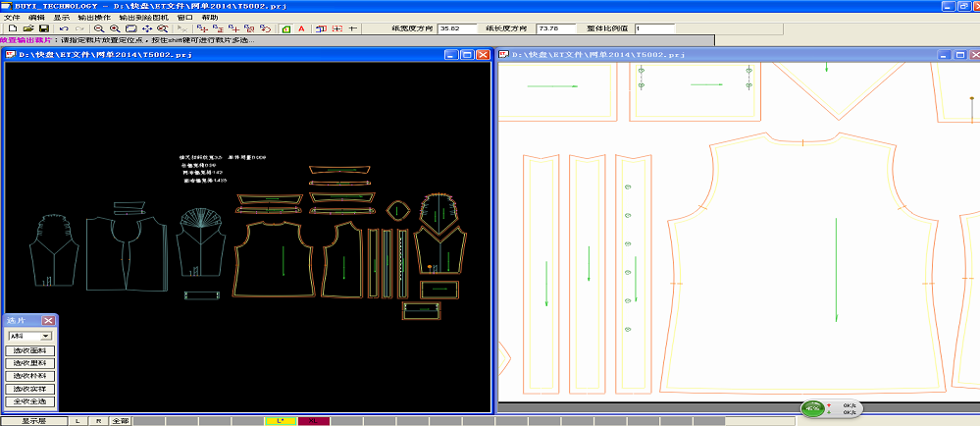Open the 文件 menu

(x=12, y=18)
